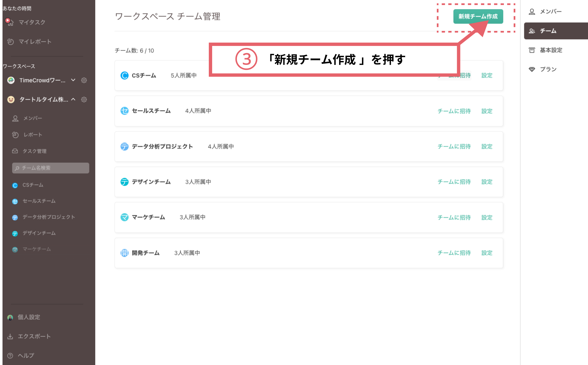
Task: Open the 基本設定 tab in the right panel
Action: (x=550, y=50)
